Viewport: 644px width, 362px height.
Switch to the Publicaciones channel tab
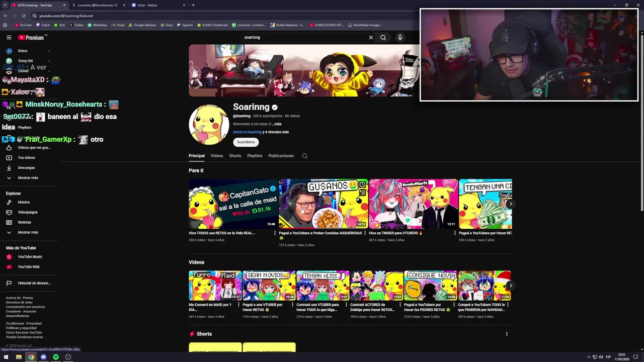(x=281, y=156)
